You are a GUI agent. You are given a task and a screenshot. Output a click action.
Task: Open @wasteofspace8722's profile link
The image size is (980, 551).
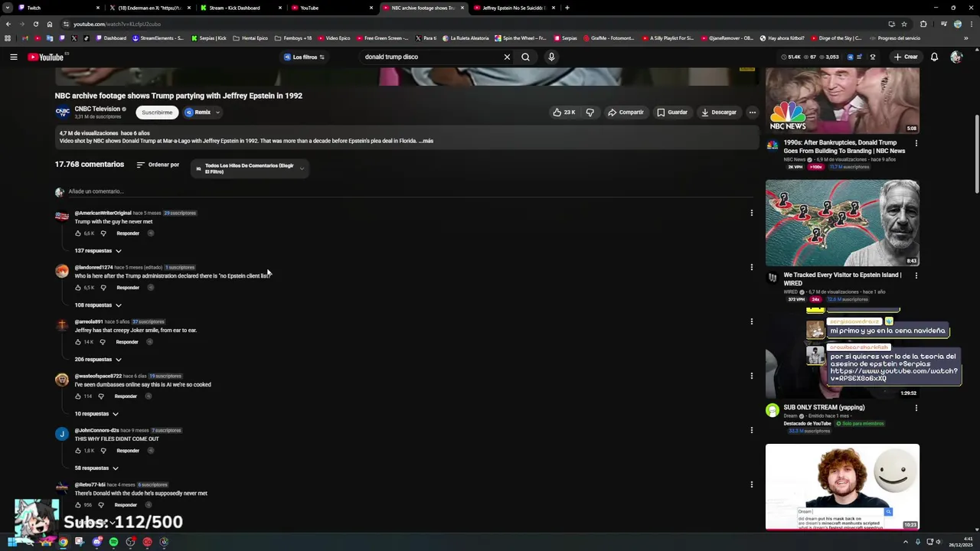pos(98,377)
